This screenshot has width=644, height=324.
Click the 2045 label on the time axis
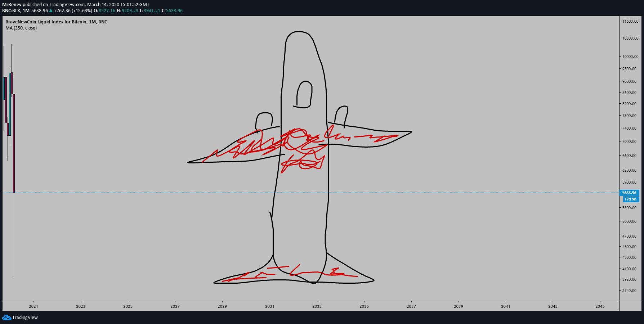[600, 306]
